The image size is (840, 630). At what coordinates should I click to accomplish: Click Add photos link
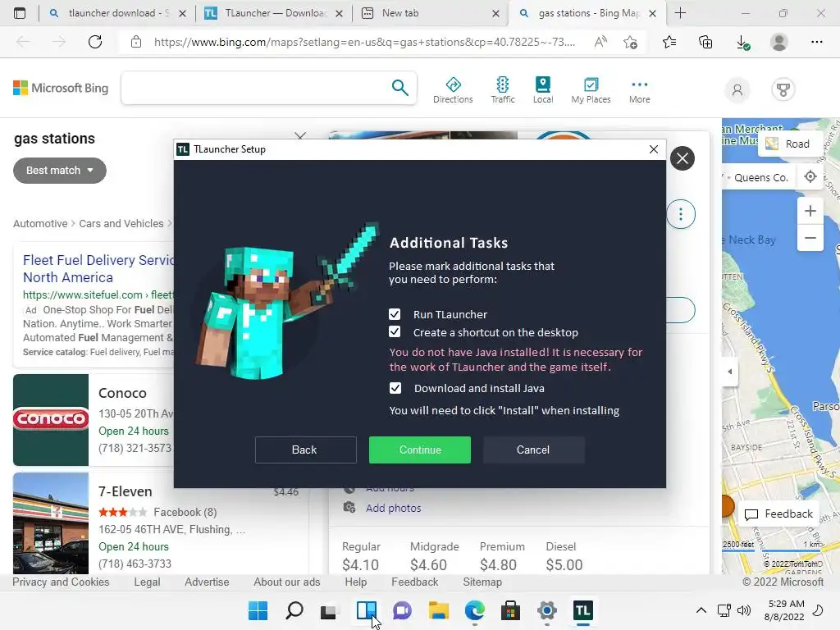click(x=393, y=508)
